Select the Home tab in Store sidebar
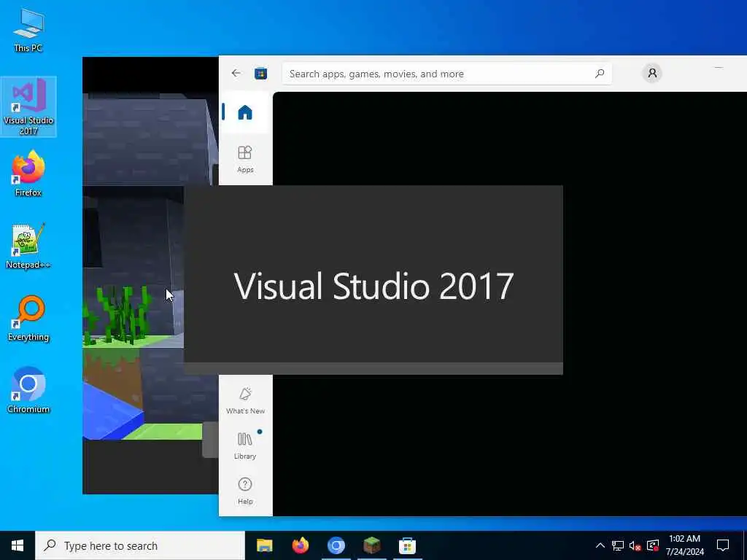The image size is (747, 560). [x=245, y=113]
